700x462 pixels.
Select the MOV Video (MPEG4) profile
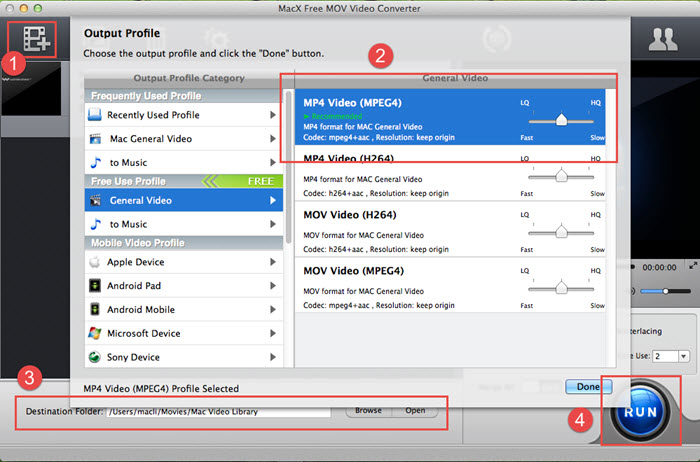(450, 285)
